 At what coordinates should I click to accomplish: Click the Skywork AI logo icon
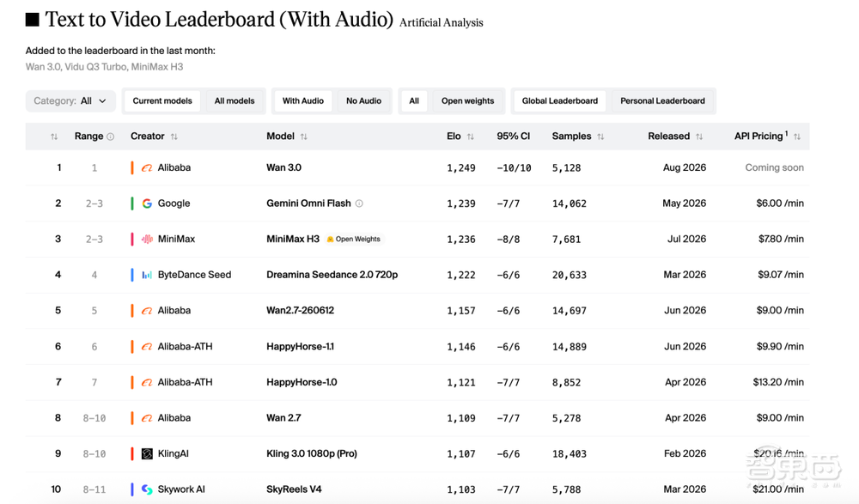coord(147,489)
